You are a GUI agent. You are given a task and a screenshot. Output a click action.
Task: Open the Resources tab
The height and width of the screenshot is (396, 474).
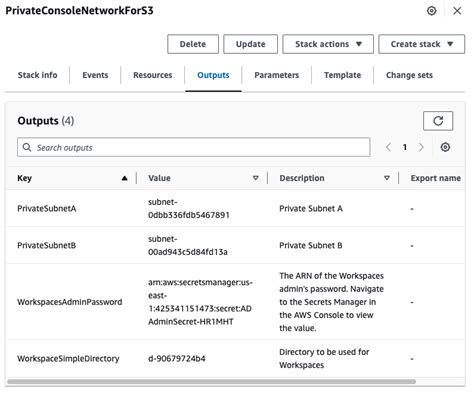pyautogui.click(x=153, y=75)
